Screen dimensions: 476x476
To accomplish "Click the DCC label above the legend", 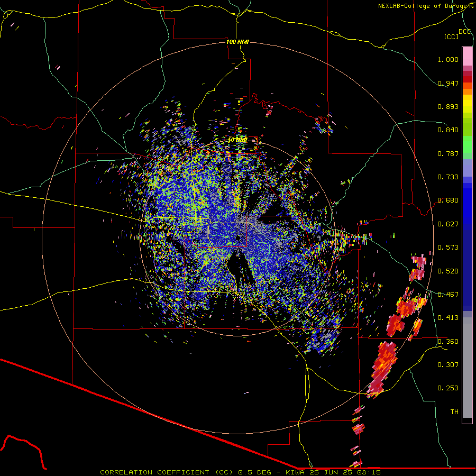I will [464, 32].
